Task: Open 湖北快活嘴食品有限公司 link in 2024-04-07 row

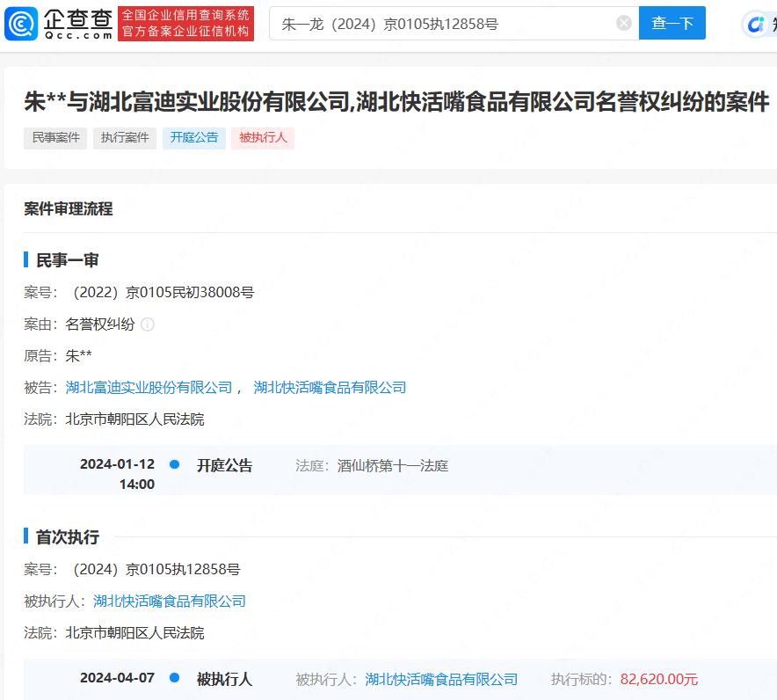Action: coord(441,679)
